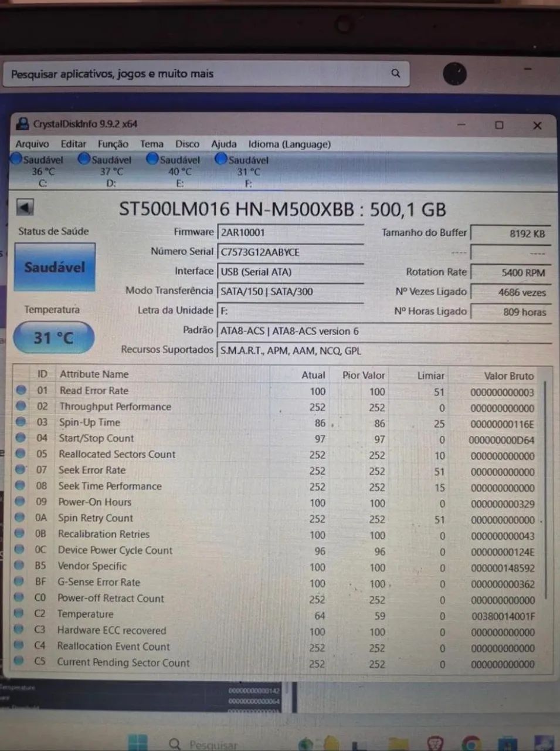Select drive C: health status tab
Image resolution: width=560 pixels, height=751 pixels.
(39, 171)
